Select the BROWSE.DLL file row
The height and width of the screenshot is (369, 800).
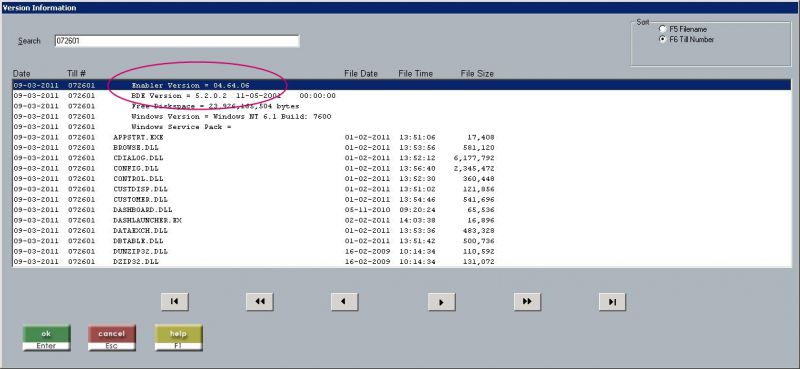[x=402, y=147]
